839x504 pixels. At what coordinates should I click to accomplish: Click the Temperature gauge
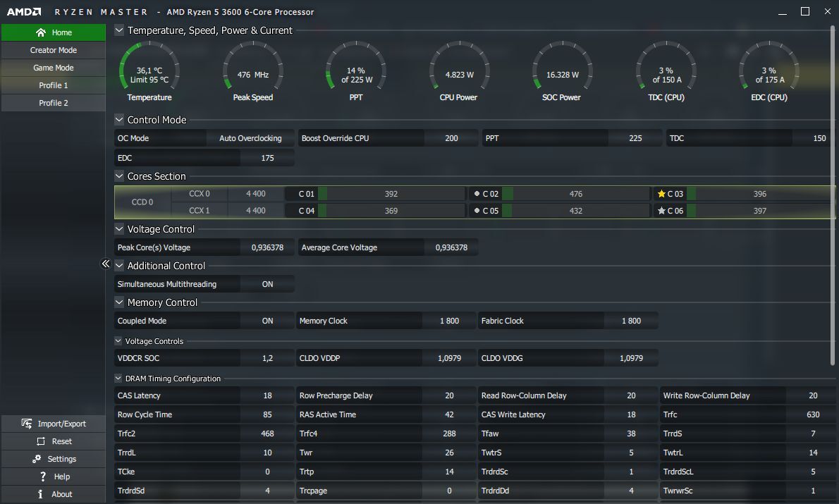tap(149, 66)
